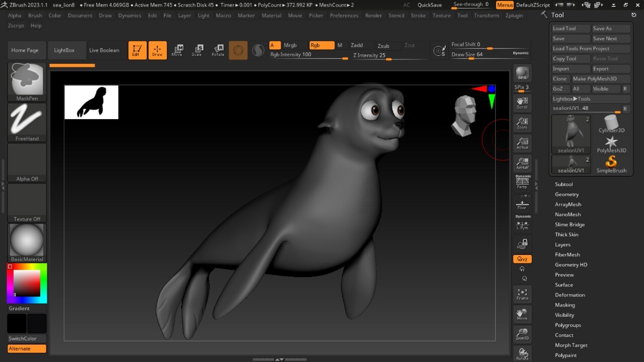Toggle Edit mode on the top shelf
The height and width of the screenshot is (362, 644).
137,50
